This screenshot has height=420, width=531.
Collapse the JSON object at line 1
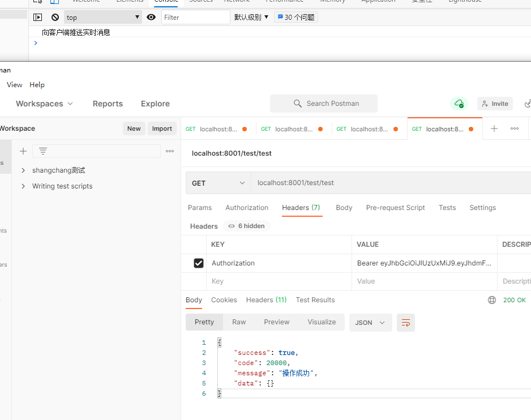pos(220,342)
